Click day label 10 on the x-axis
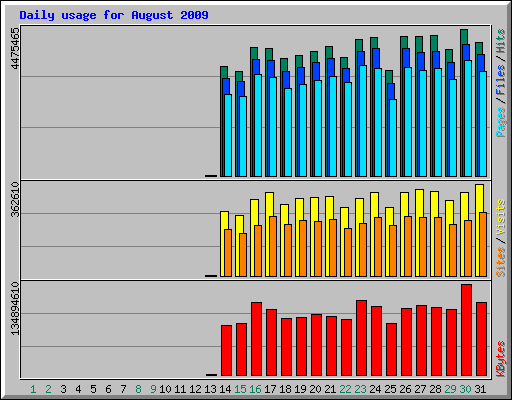This screenshot has height=400, width=512. pyautogui.click(x=165, y=389)
